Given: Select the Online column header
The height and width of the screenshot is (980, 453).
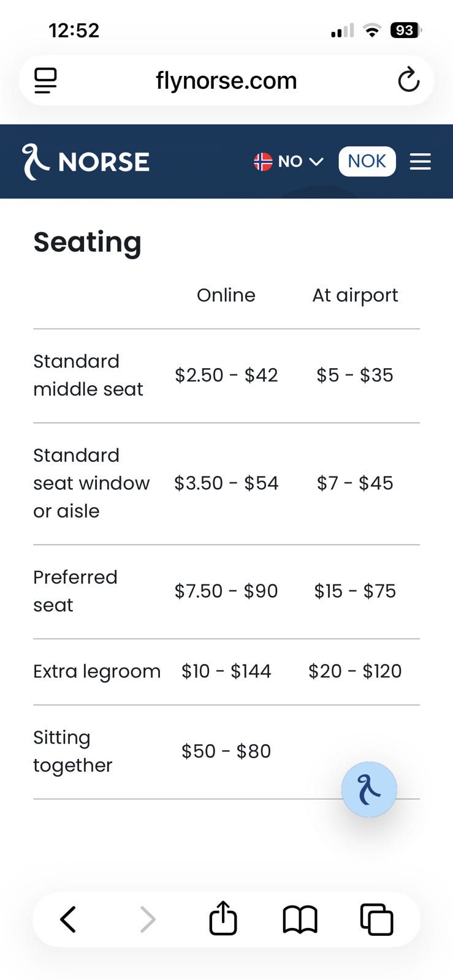Looking at the screenshot, I should click(226, 295).
